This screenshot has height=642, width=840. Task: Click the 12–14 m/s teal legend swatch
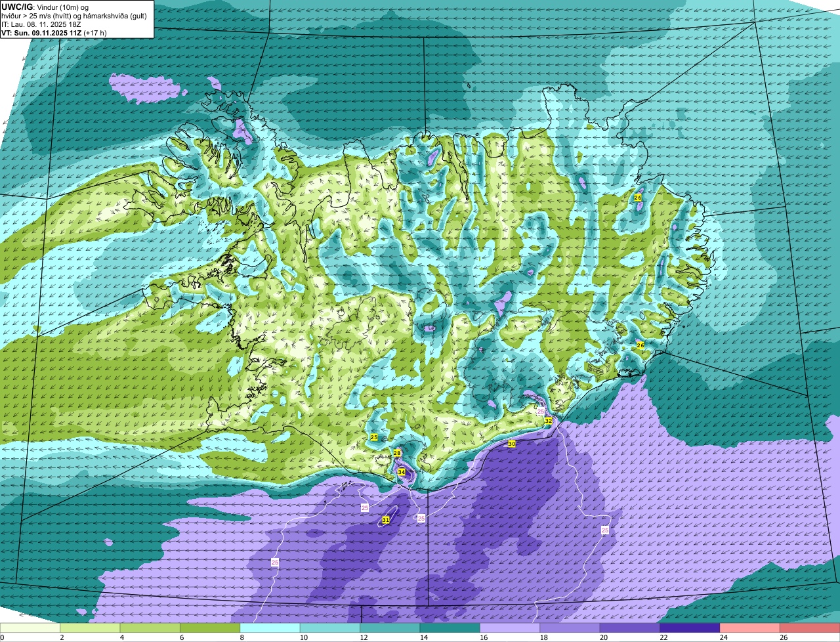(390, 628)
